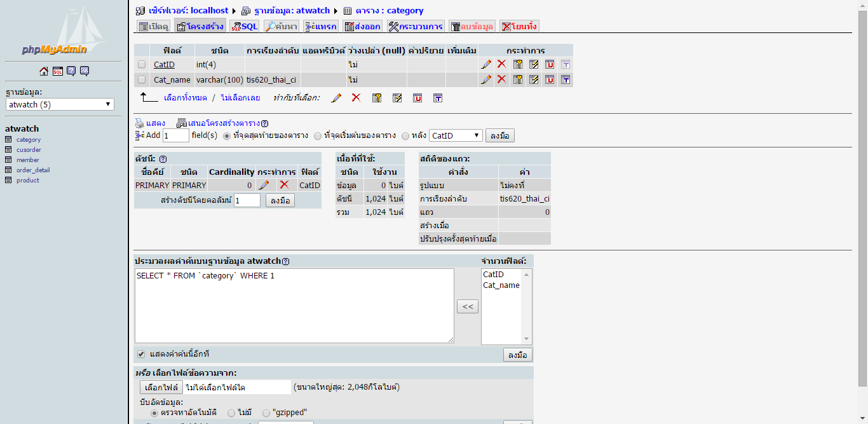Switch to the โครงสร้าง (Structure) tab

click(x=200, y=26)
